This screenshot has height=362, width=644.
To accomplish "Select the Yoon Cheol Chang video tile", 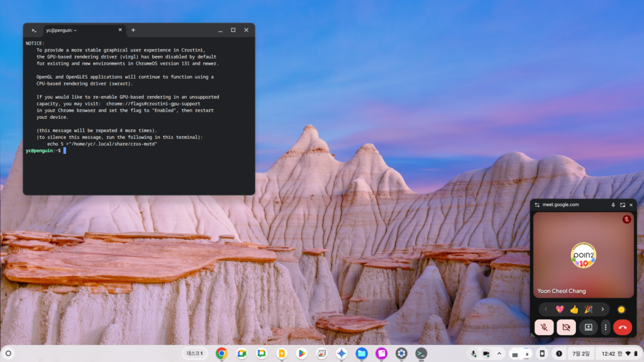I will point(583,255).
